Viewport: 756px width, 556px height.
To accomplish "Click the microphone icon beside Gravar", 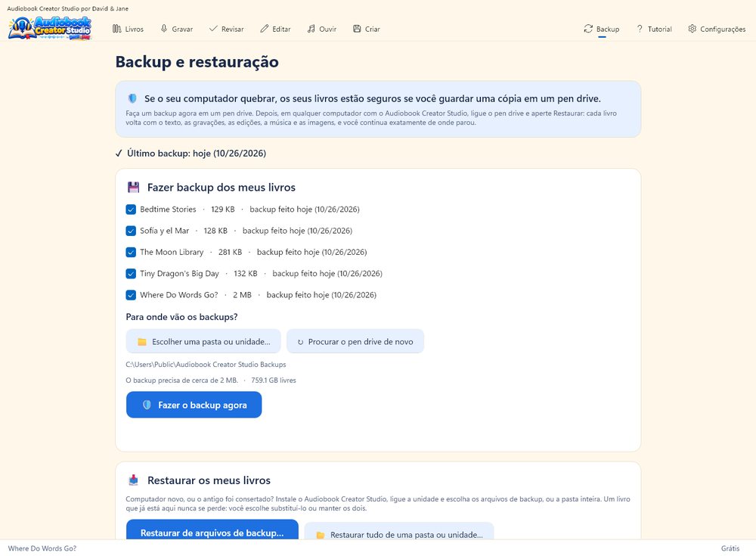I will pyautogui.click(x=164, y=29).
